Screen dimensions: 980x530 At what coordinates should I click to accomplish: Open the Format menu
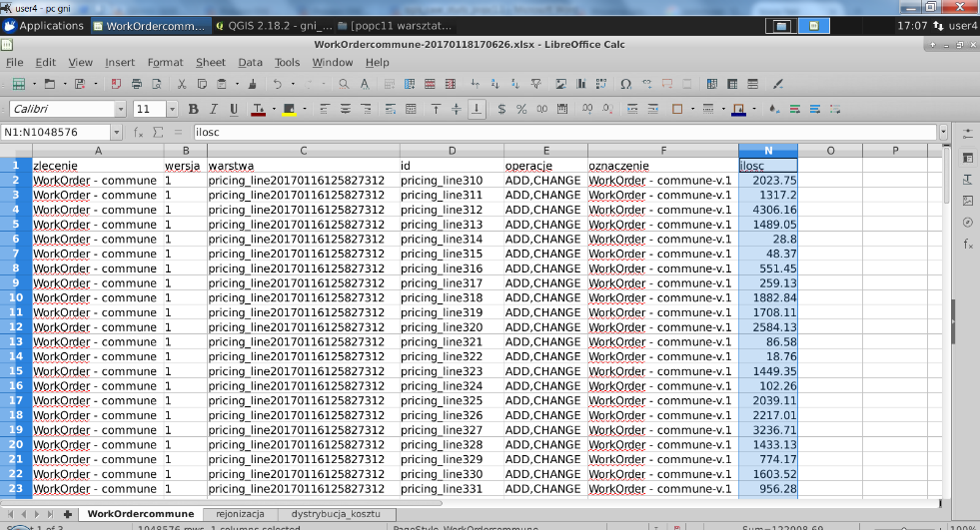point(165,62)
